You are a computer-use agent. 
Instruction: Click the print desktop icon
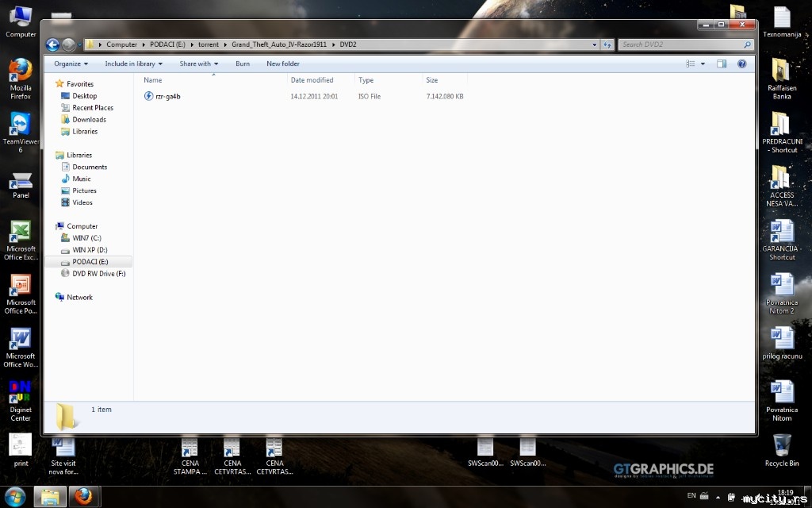tap(21, 450)
